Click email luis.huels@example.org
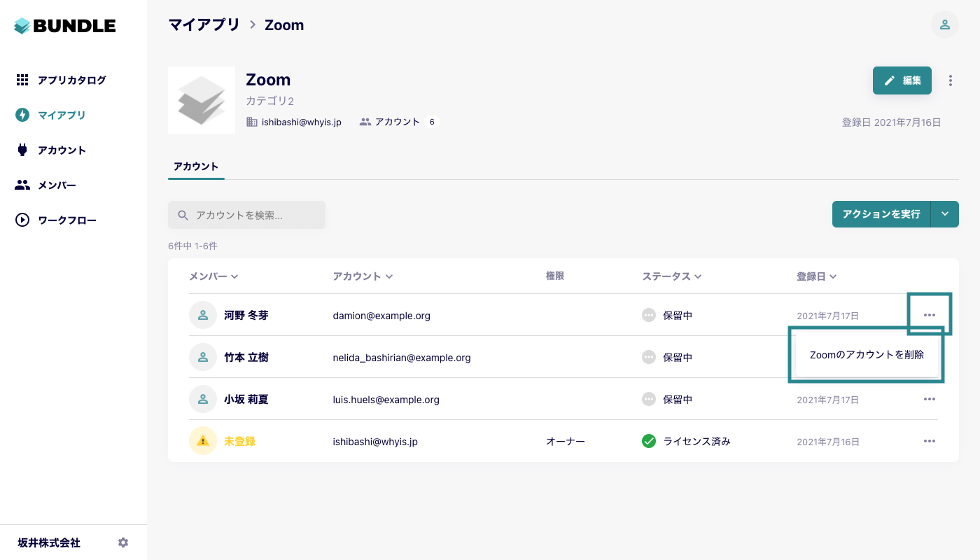This screenshot has height=560, width=980. 386,400
